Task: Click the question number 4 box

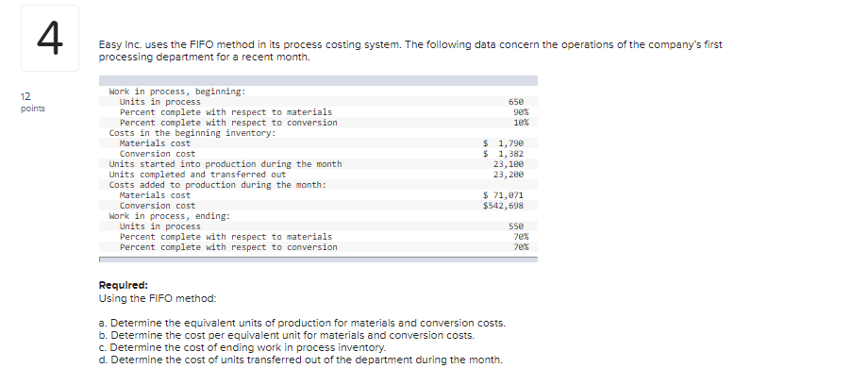Action: tap(50, 38)
